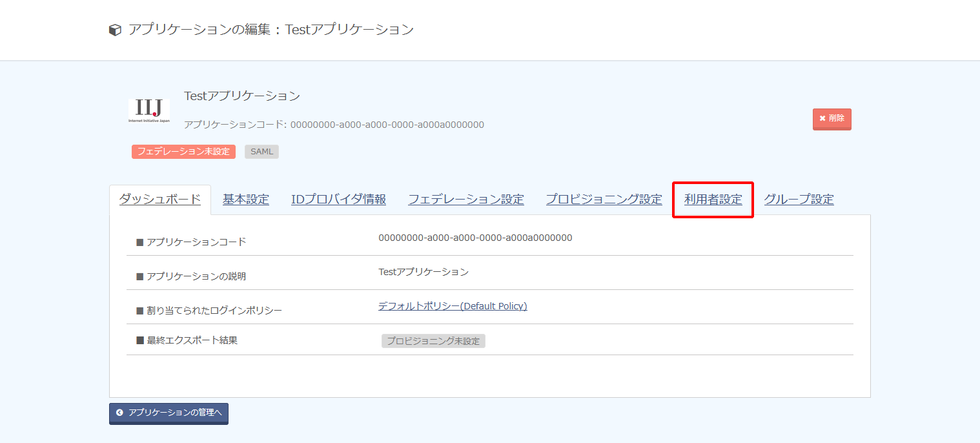Click the gray SAML badge
980x443 pixels.
[261, 152]
